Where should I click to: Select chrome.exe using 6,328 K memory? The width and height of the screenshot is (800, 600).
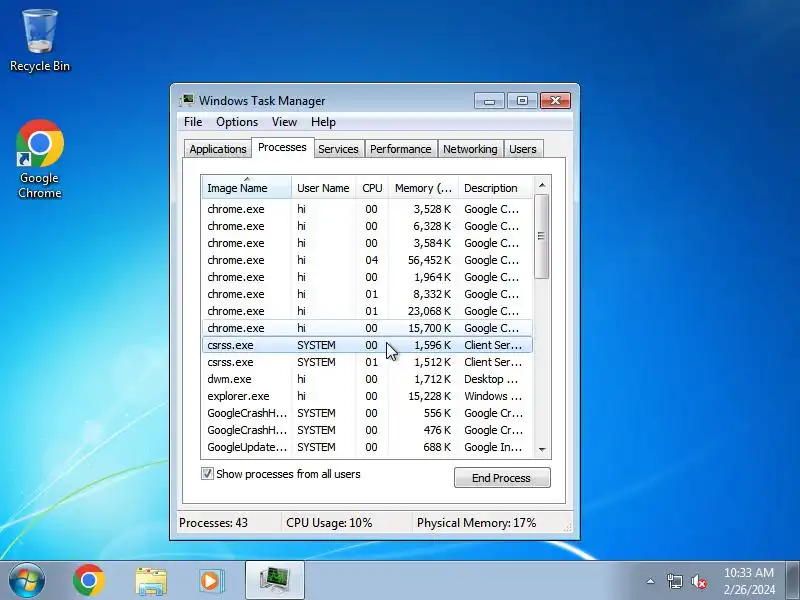[x=367, y=226]
